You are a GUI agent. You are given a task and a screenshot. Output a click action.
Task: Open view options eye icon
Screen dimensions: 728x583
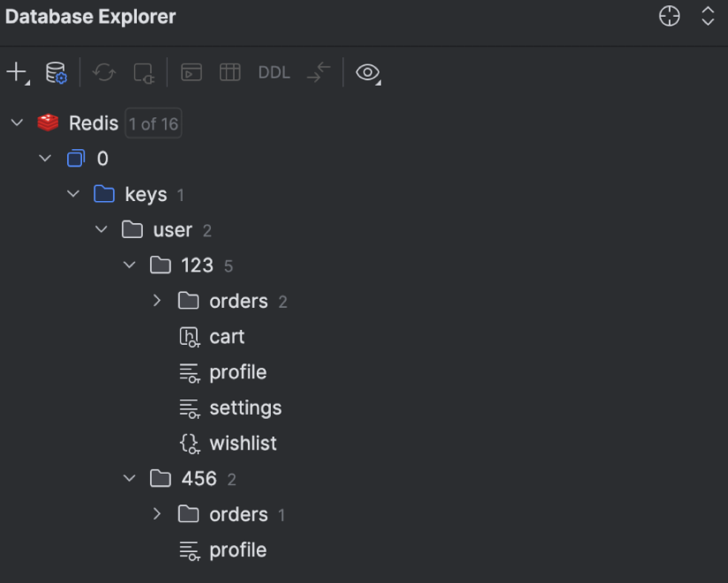[x=367, y=72]
